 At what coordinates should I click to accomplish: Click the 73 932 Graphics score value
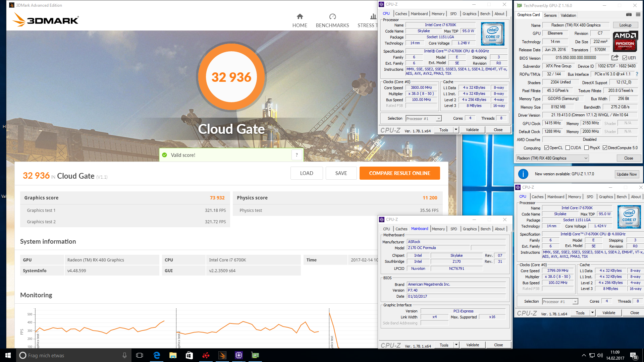(x=217, y=198)
